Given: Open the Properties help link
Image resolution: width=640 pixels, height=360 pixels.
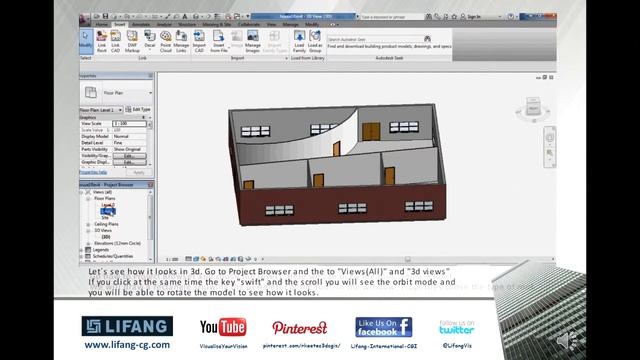Looking at the screenshot, I should pyautogui.click(x=93, y=173).
